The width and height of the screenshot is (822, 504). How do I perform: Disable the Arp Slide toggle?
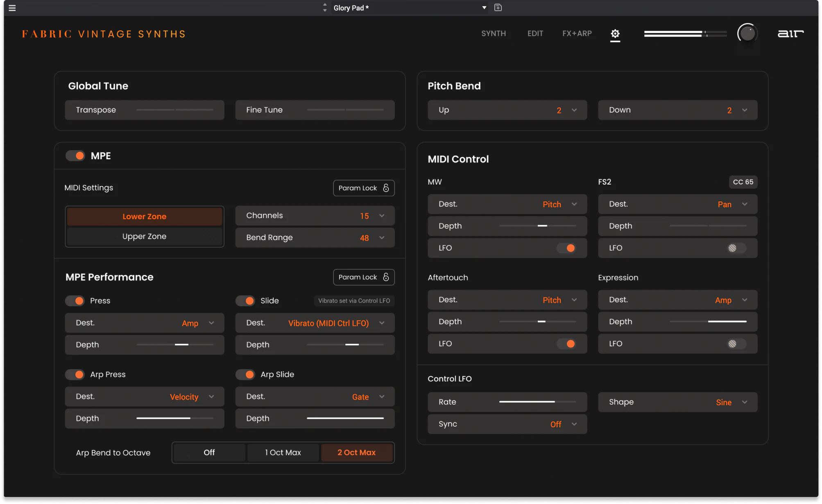coord(246,374)
